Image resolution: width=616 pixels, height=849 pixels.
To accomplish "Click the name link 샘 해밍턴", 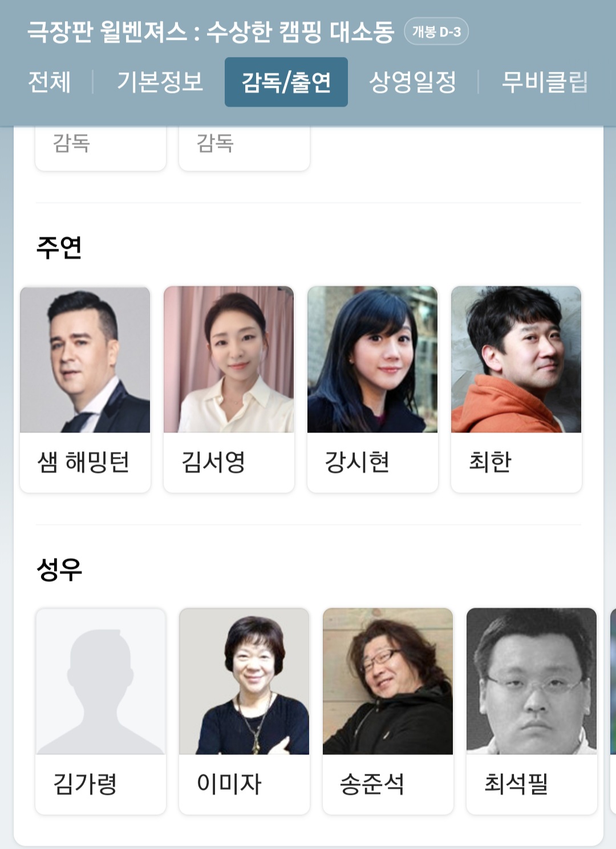I will [83, 462].
